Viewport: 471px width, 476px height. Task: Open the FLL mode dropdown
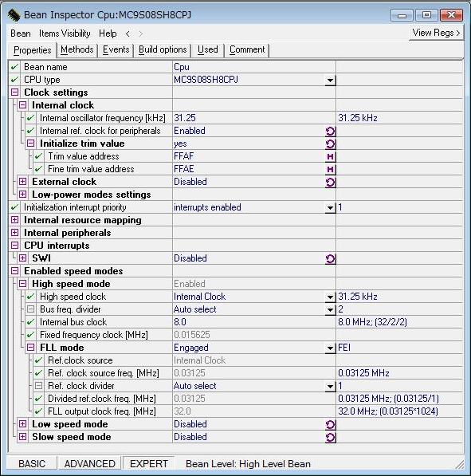330,348
